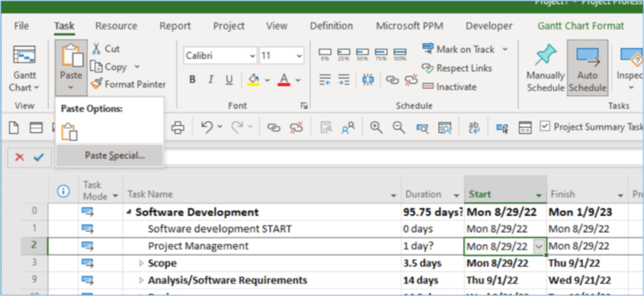Open the Start date dropdown for Project Management
The width and height of the screenshot is (644, 296).
click(x=539, y=246)
